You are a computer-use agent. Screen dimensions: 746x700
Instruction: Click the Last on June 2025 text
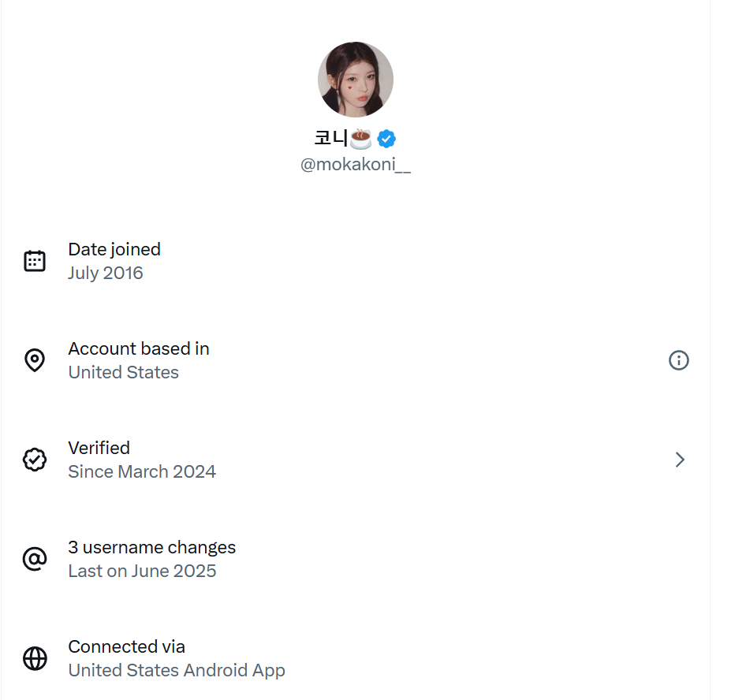point(142,572)
